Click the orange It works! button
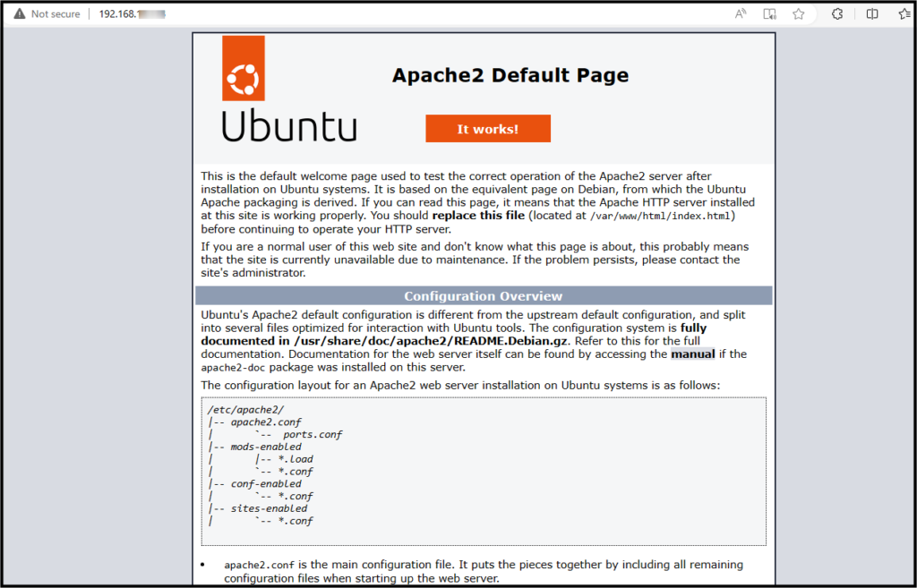The height and width of the screenshot is (588, 917). [x=488, y=128]
